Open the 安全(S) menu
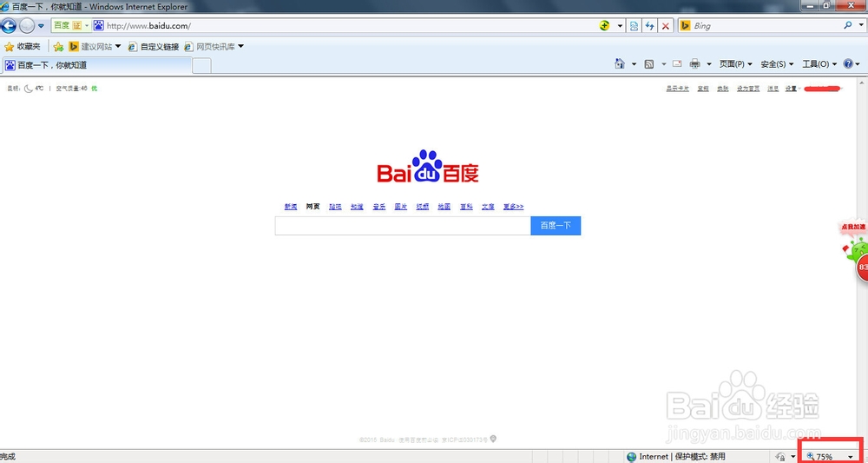Screen dimensions: 868x463 pos(777,64)
